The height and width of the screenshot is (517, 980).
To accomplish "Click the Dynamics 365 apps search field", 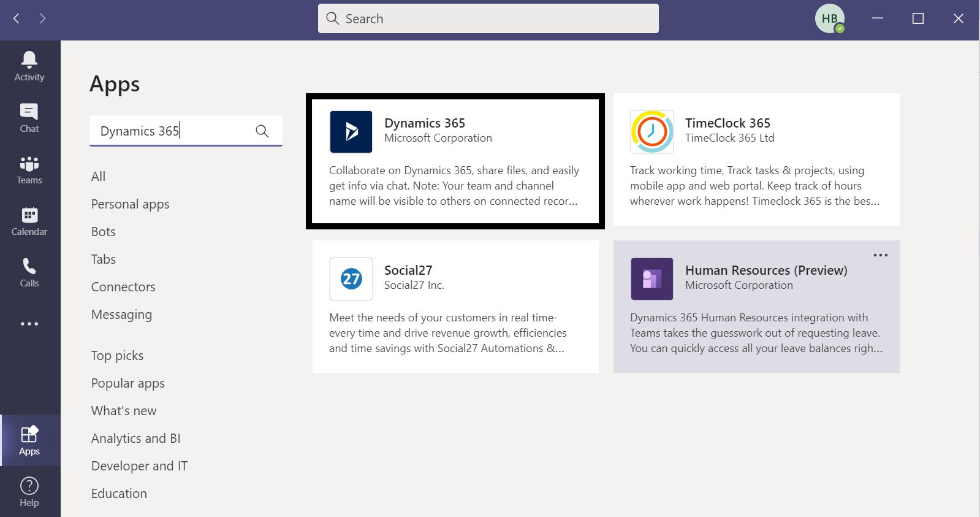I will [x=172, y=131].
